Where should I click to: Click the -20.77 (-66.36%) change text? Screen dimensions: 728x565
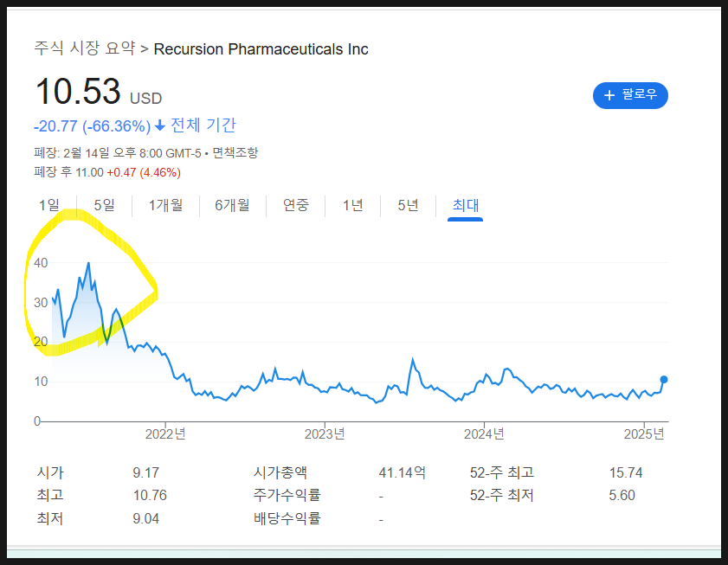pos(92,125)
